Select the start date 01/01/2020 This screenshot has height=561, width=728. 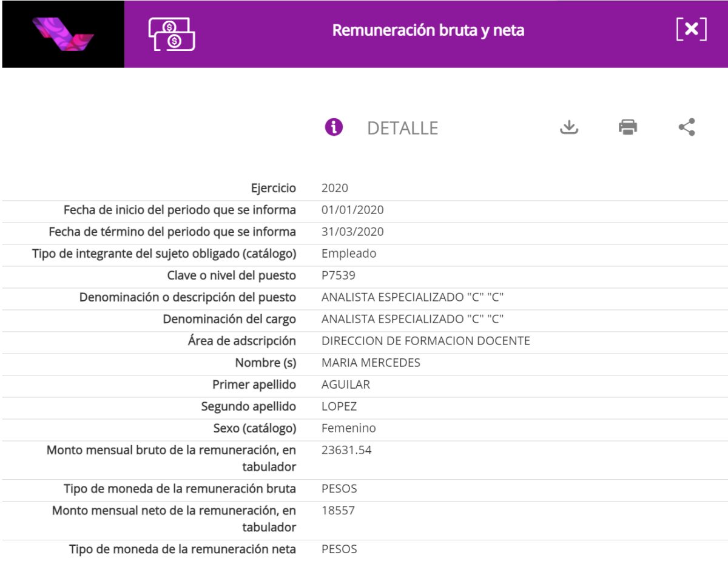352,210
